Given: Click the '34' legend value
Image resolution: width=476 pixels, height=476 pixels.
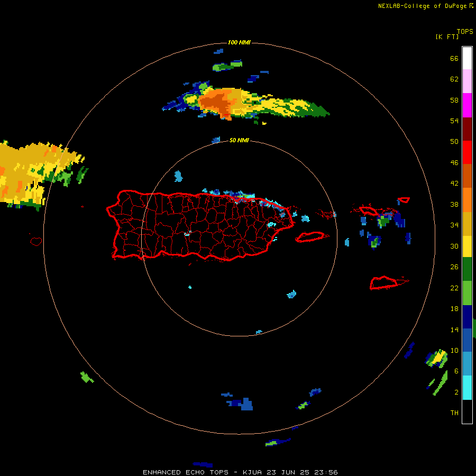Looking at the screenshot, I should [x=454, y=225].
